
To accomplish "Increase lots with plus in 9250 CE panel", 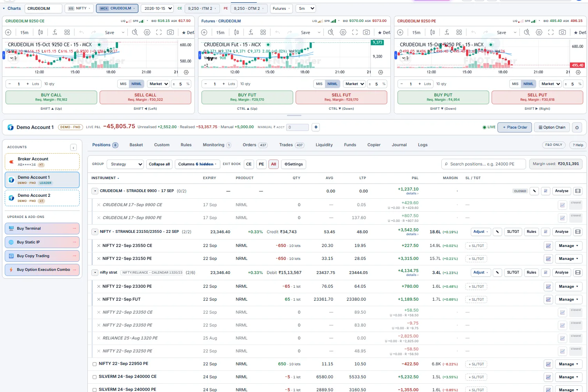I will pos(27,84).
